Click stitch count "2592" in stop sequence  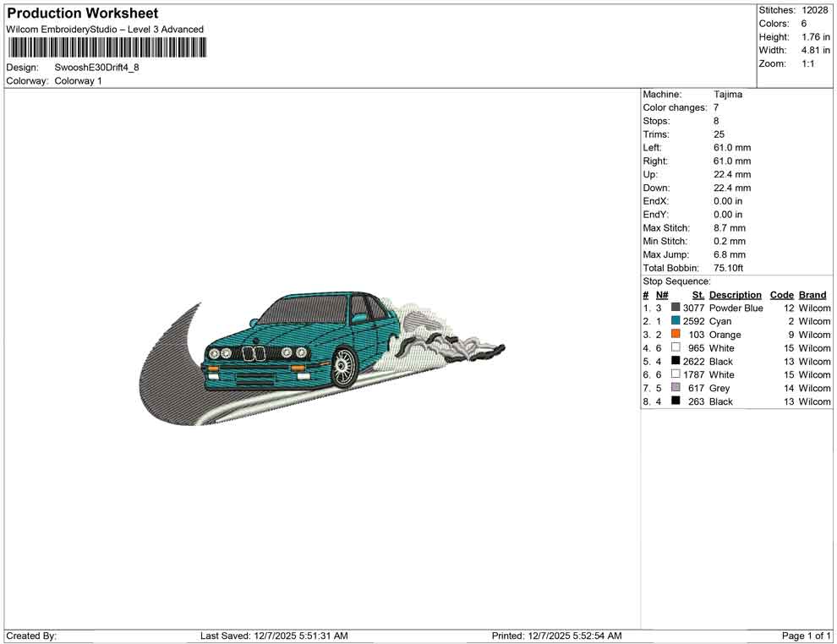tap(694, 321)
